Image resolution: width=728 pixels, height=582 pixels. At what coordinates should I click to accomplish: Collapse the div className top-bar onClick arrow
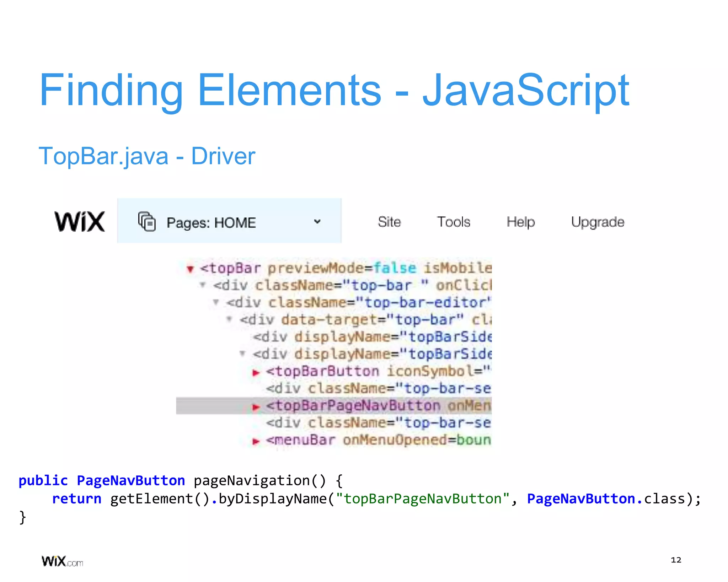(x=203, y=285)
